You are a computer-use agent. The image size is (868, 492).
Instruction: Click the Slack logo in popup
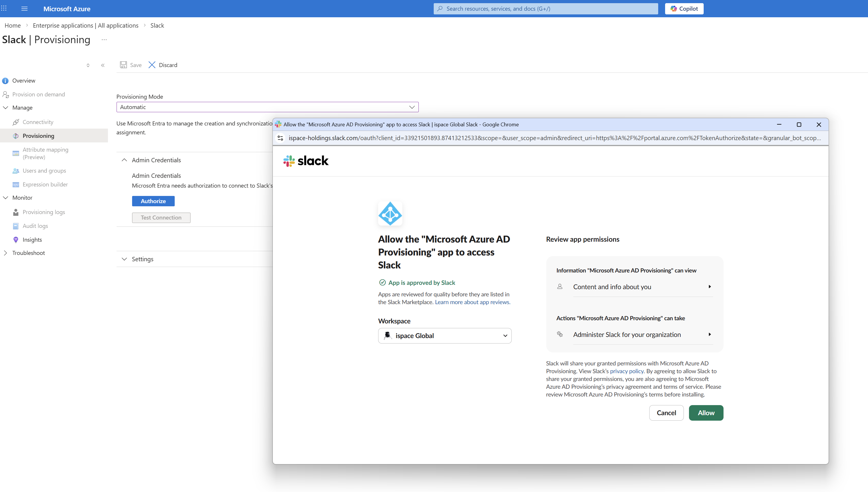tap(306, 161)
